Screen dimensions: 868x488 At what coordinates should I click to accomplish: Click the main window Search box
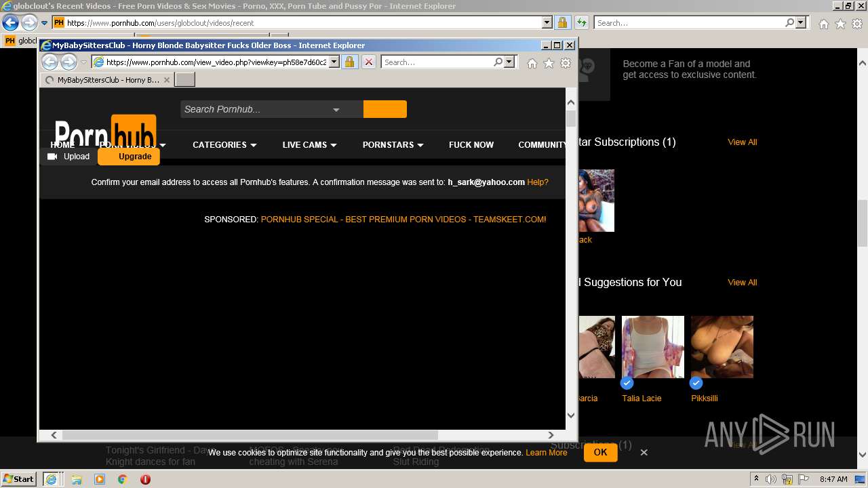[690, 22]
